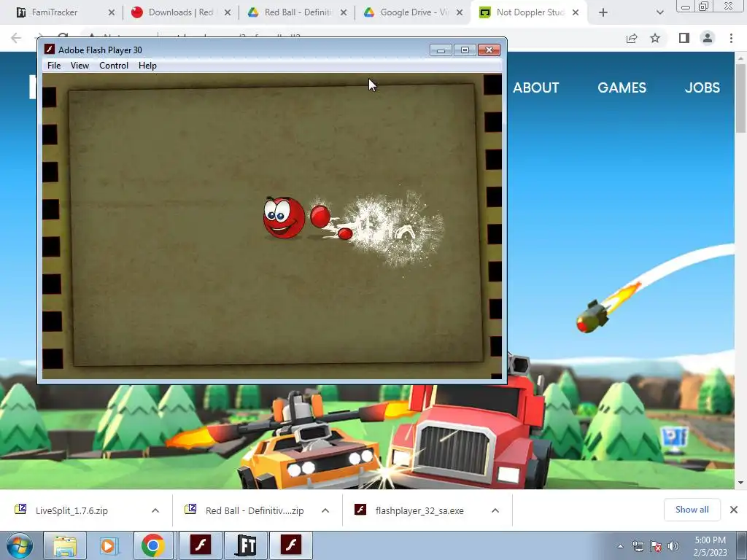Screen dimensions: 747x560
Task: Toggle the Chrome side panel
Action: click(x=684, y=38)
